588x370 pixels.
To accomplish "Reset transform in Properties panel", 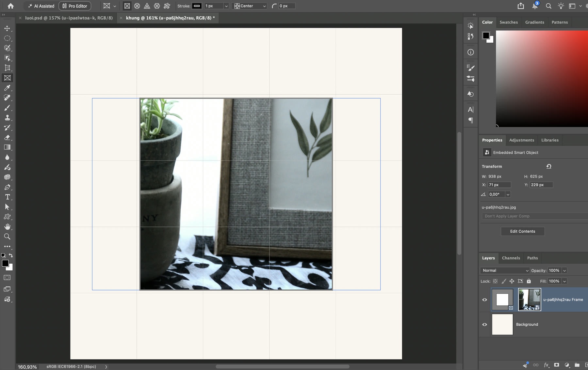I will [549, 166].
